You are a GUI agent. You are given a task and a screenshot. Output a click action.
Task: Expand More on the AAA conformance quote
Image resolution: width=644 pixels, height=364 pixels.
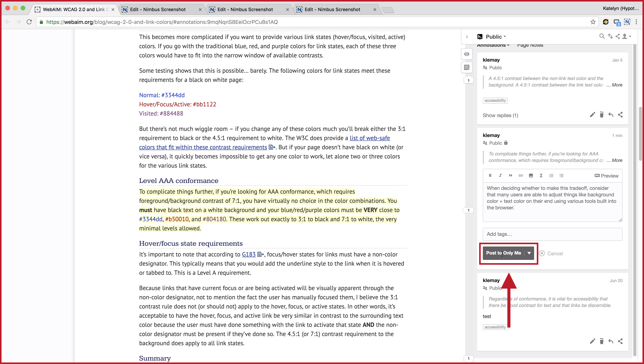point(617,161)
